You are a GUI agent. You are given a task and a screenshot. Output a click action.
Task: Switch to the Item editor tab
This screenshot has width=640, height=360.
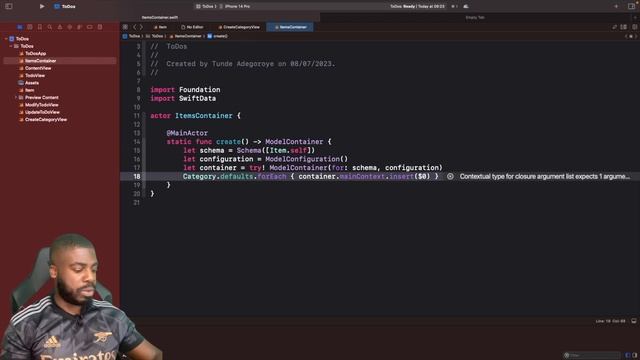click(x=160, y=27)
